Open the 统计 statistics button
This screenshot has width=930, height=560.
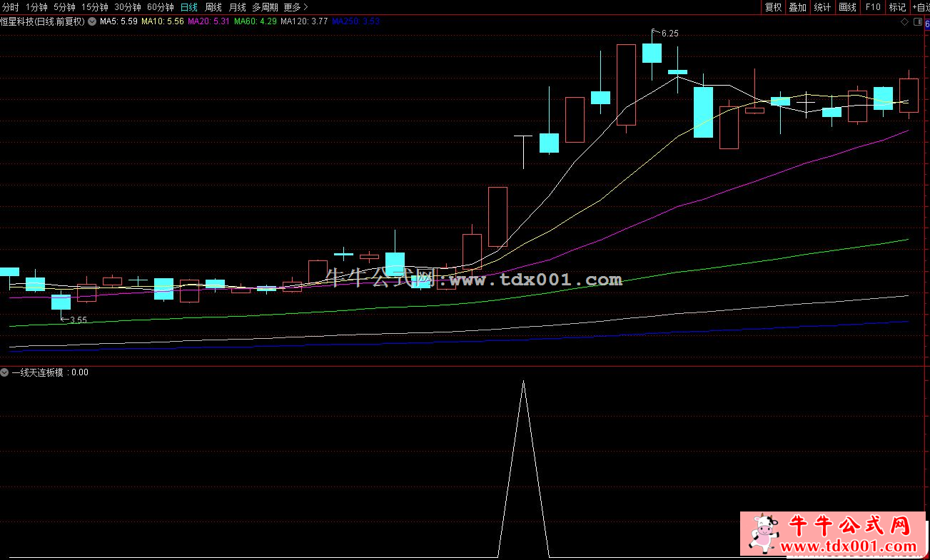pyautogui.click(x=823, y=7)
